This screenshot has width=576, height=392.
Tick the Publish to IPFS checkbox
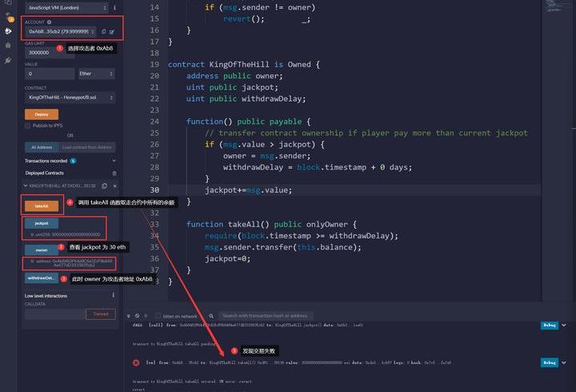(28, 126)
